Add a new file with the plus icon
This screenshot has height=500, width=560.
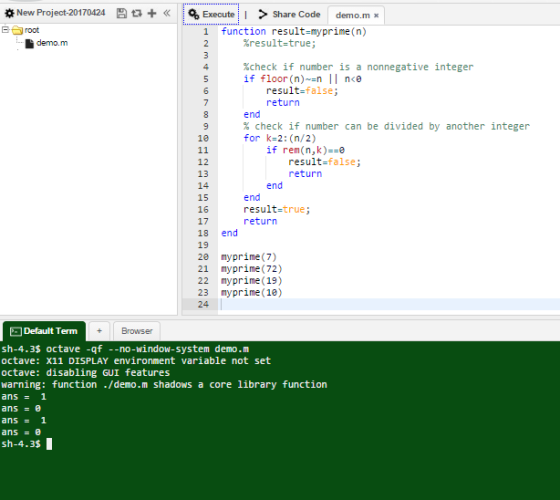click(152, 13)
